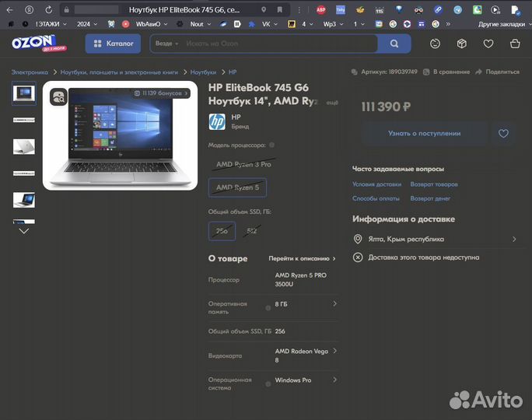Image resolution: width=532 pixels, height=420 pixels.
Task: Go to HP breadcrumb
Action: (x=233, y=72)
